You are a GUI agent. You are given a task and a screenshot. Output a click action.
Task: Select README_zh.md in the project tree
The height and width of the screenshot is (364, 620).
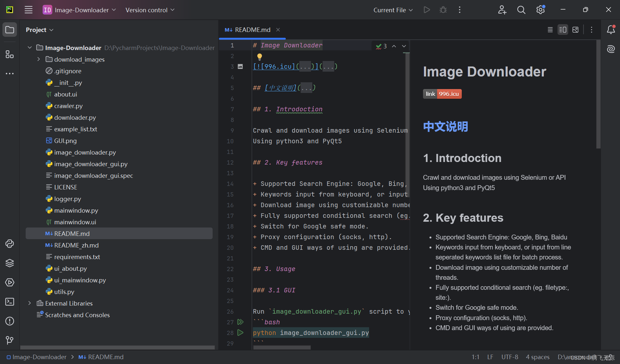pos(76,245)
